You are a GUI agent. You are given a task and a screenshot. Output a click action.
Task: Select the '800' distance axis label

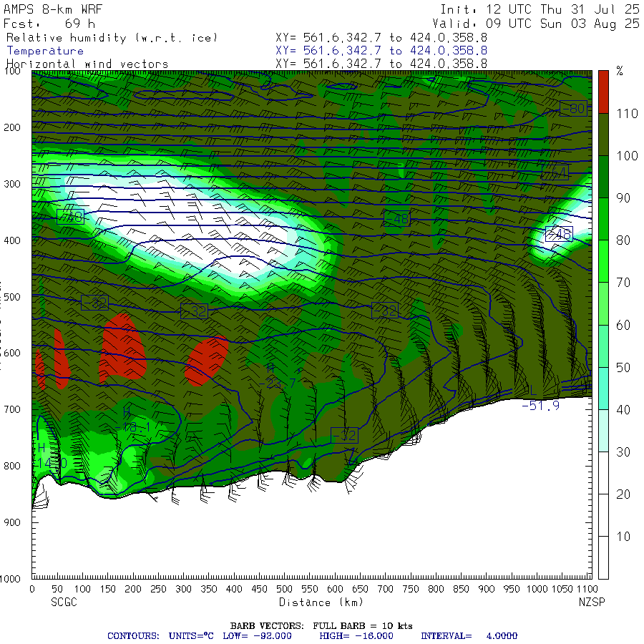[436, 590]
